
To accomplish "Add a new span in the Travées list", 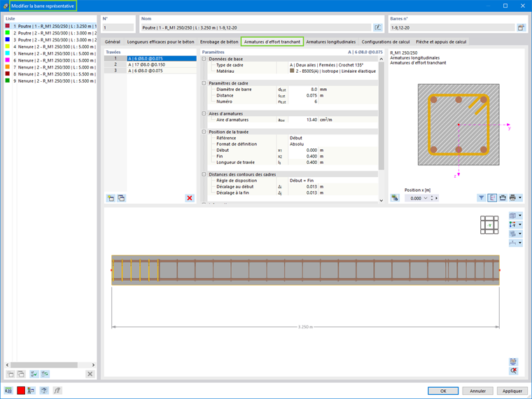I will [111, 198].
